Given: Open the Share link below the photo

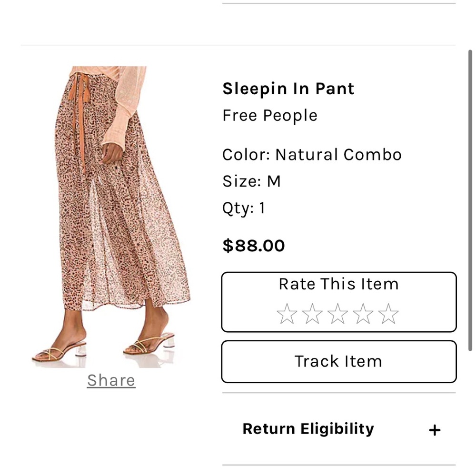Looking at the screenshot, I should pyautogui.click(x=110, y=380).
